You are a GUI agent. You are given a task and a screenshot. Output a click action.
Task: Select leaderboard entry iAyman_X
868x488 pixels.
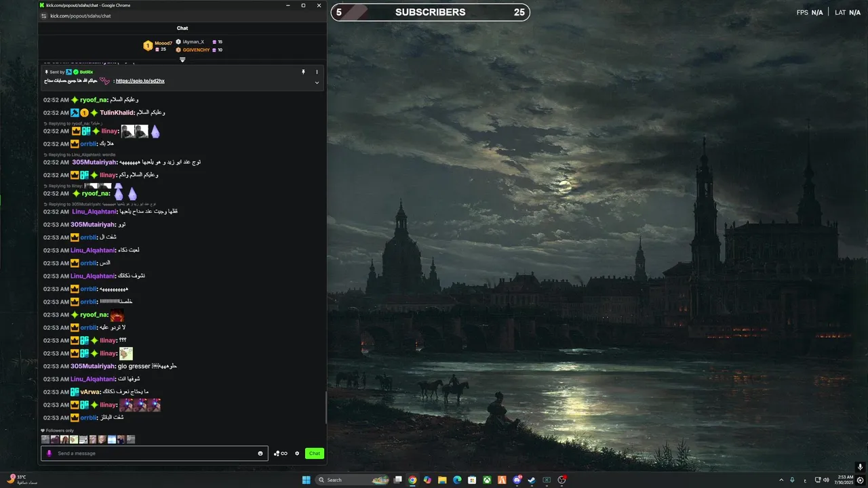coord(193,42)
